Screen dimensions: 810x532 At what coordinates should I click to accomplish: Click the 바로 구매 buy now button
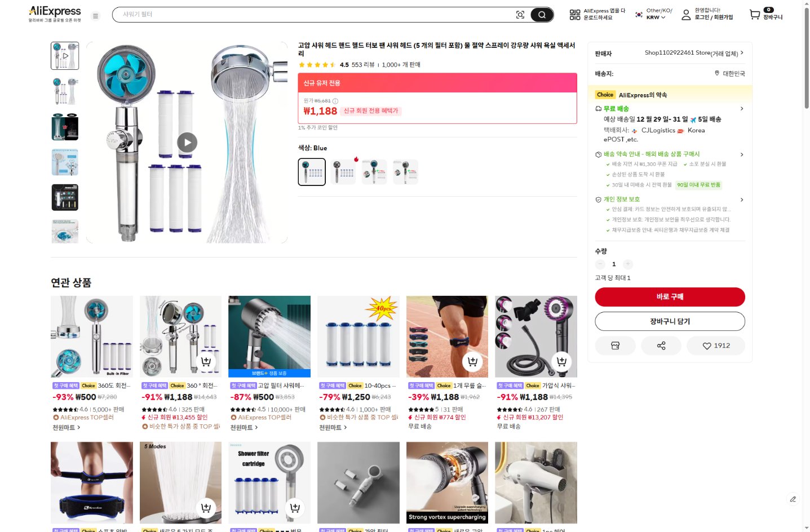coord(670,297)
